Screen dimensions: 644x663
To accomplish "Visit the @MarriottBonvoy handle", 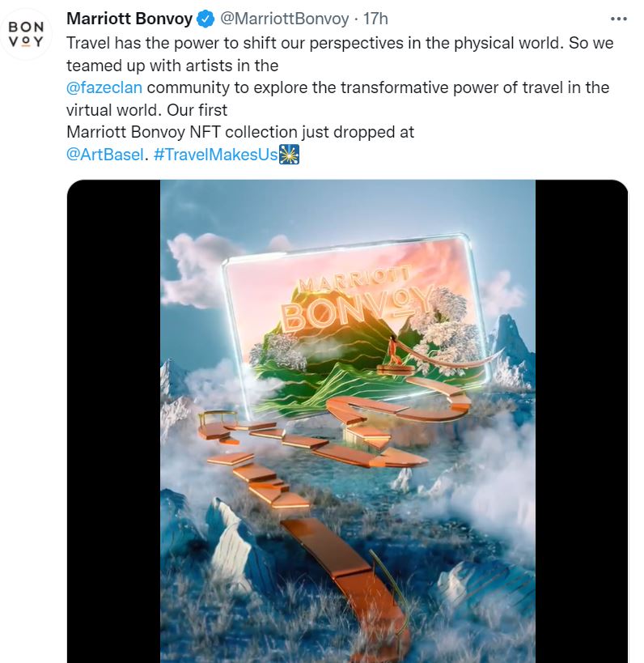I will click(x=284, y=19).
